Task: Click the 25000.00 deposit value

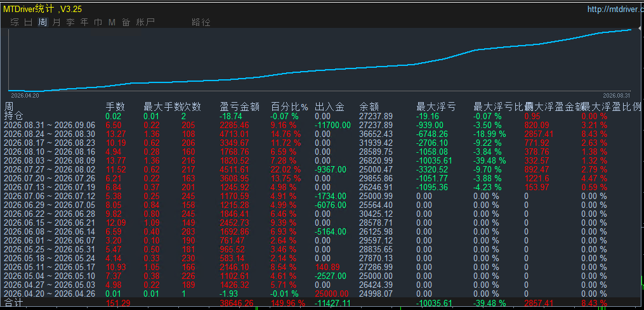Action: click(332, 294)
